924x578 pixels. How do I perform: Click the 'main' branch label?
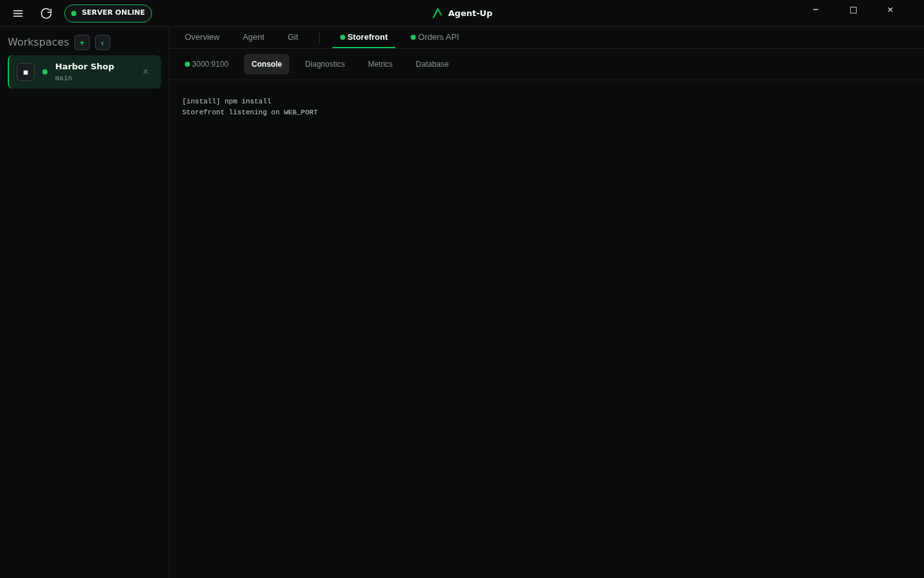point(64,78)
